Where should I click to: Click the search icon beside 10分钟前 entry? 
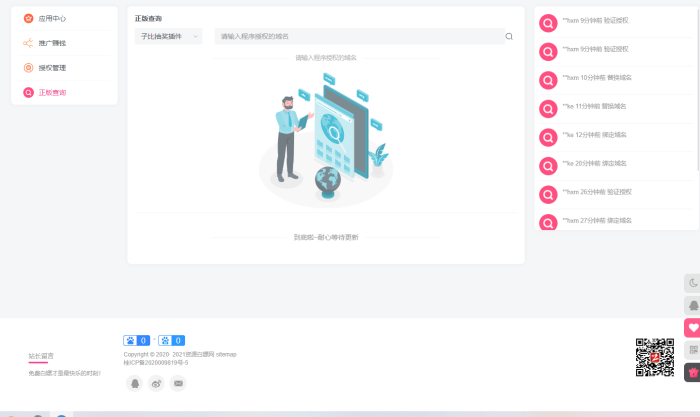coord(548,80)
